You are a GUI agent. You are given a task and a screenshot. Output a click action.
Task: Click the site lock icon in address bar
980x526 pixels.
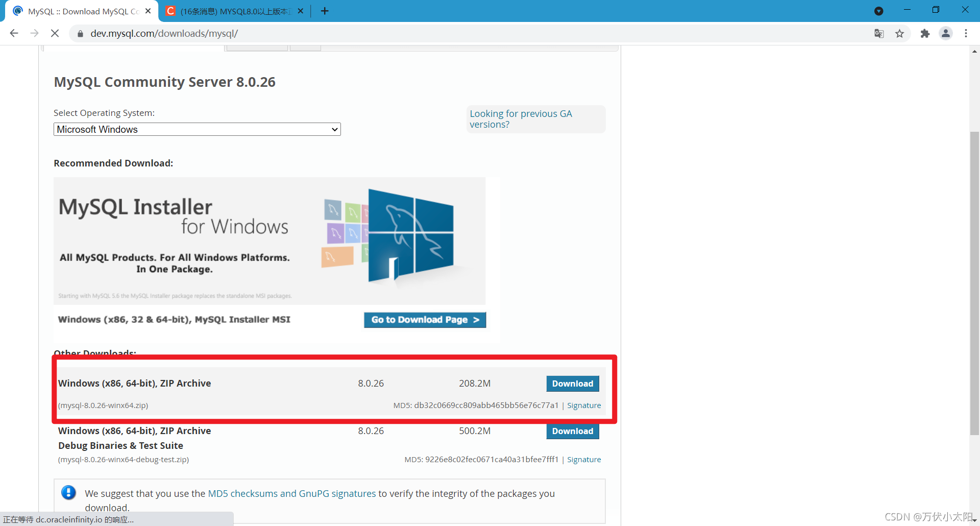click(80, 34)
